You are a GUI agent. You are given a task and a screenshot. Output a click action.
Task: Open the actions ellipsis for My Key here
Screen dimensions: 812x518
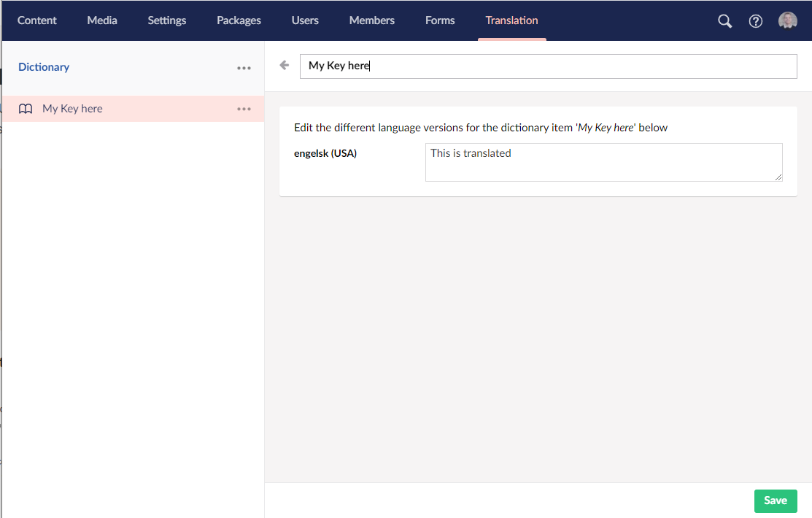(x=244, y=108)
